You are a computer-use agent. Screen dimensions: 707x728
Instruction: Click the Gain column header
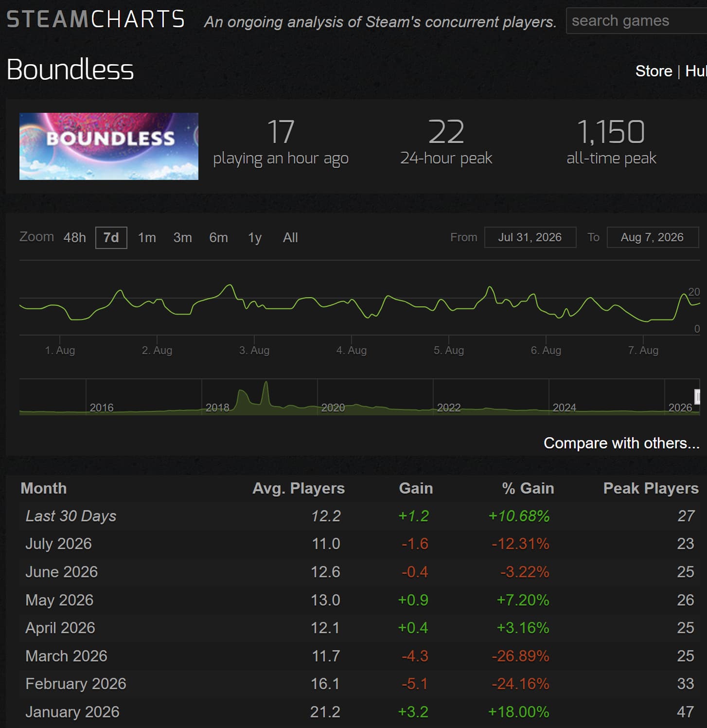coord(416,488)
